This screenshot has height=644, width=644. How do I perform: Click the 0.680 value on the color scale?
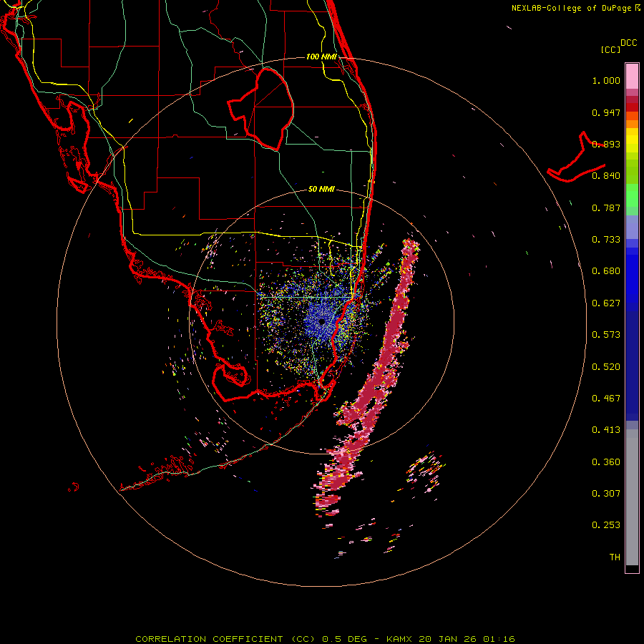[x=606, y=271]
